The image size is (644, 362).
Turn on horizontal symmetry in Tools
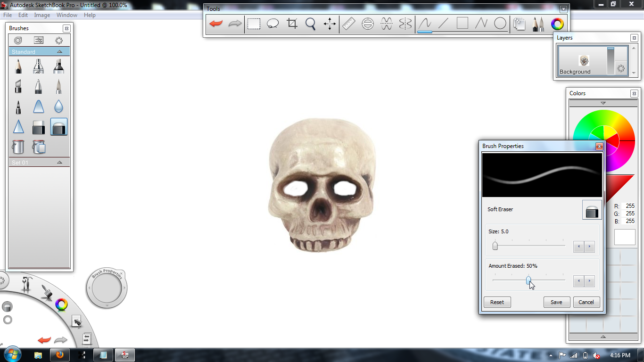pyautogui.click(x=387, y=24)
